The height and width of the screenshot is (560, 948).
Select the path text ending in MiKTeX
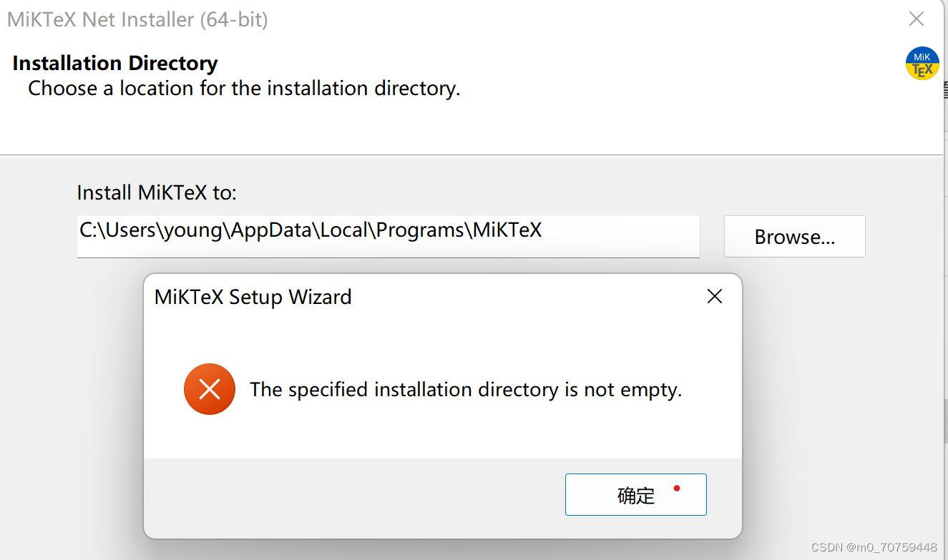pos(310,230)
